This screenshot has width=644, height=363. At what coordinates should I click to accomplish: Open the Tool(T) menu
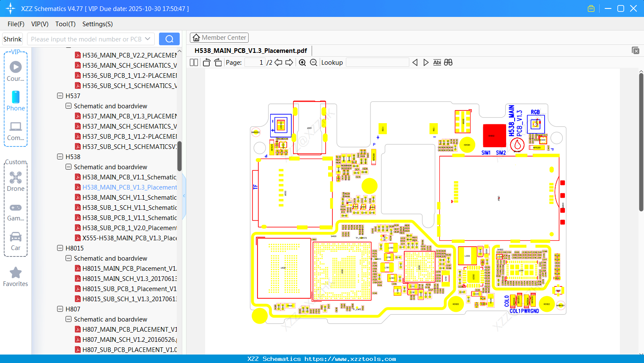point(65,24)
